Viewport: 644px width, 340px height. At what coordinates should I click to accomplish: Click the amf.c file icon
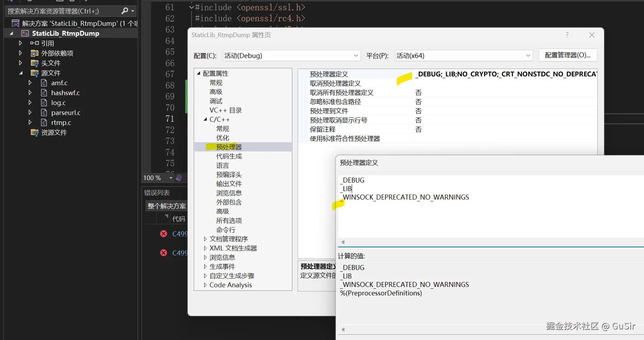coord(44,83)
